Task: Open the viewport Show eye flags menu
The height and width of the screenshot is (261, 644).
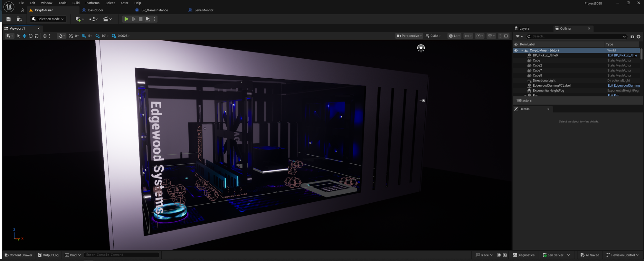Action: pos(468,36)
